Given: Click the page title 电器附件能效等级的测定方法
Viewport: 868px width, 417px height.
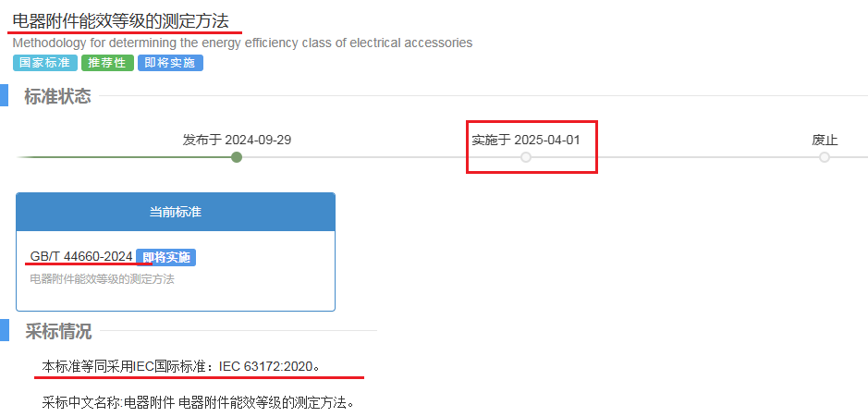Looking at the screenshot, I should [x=120, y=20].
